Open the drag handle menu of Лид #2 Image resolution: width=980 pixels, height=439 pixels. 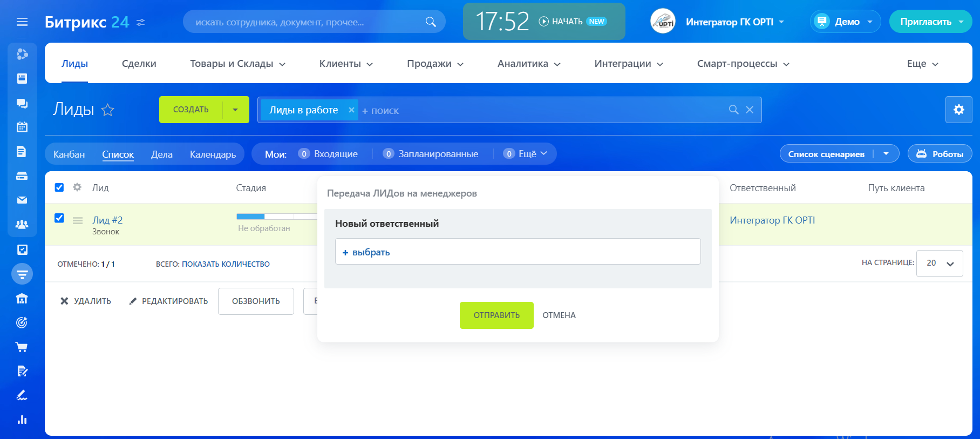(x=78, y=220)
